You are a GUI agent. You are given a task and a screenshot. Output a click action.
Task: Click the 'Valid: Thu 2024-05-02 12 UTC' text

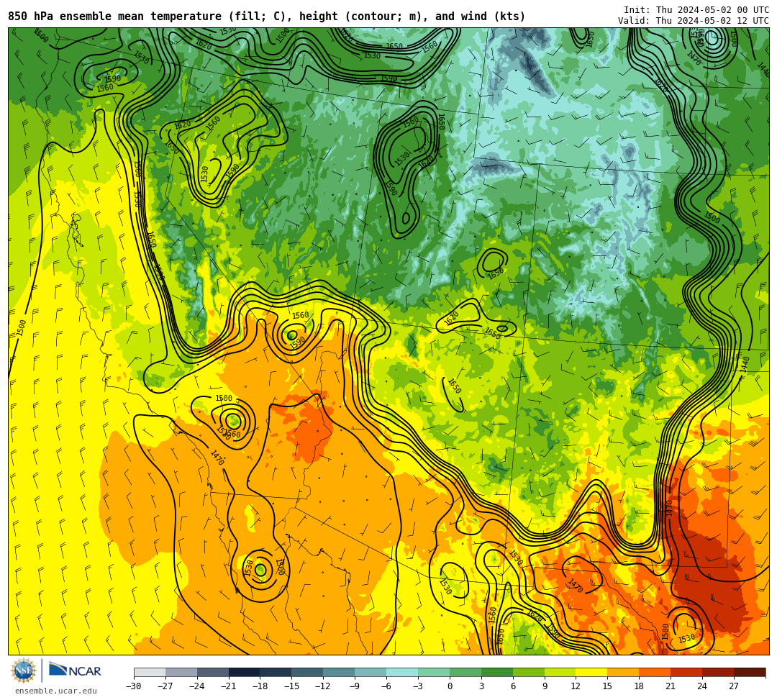pyautogui.click(x=694, y=20)
